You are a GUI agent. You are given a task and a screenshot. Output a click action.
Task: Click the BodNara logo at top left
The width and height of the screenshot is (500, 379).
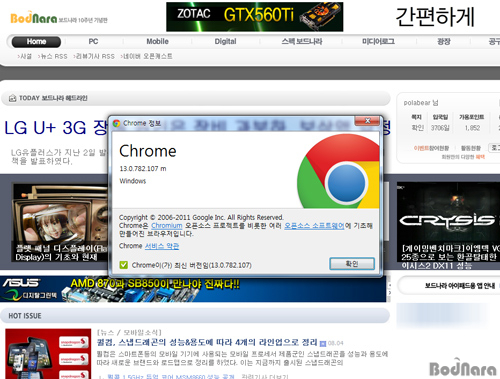[x=34, y=17]
